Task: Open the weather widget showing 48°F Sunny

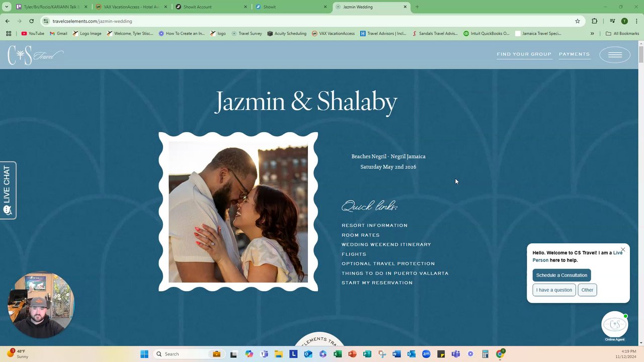Action: point(18,353)
